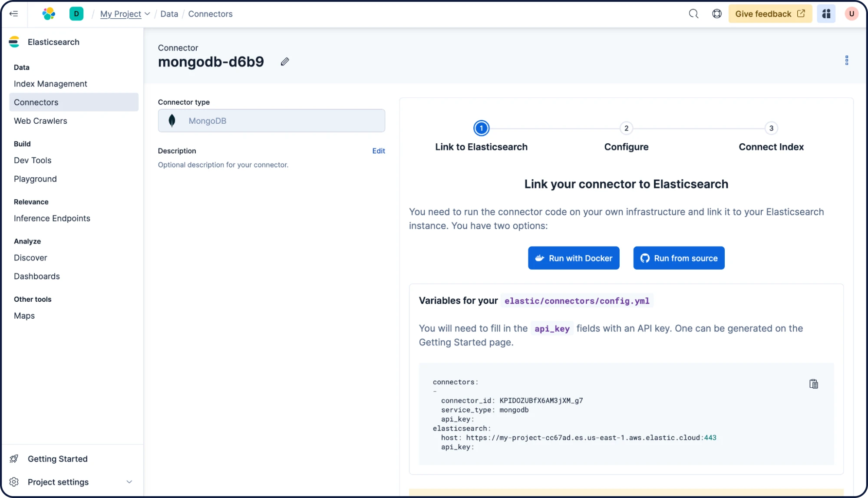Go to Connectors breadcrumb
The image size is (868, 498).
210,14
